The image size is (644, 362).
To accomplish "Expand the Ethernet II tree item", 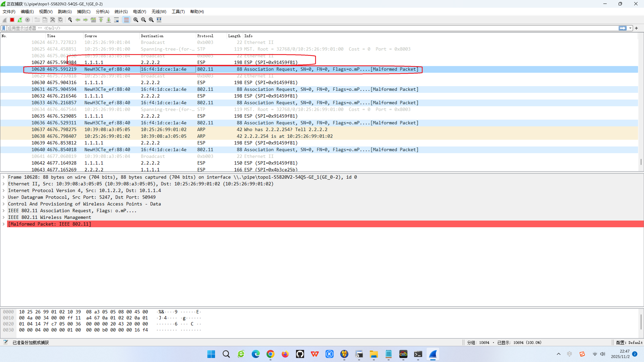I will (4, 184).
